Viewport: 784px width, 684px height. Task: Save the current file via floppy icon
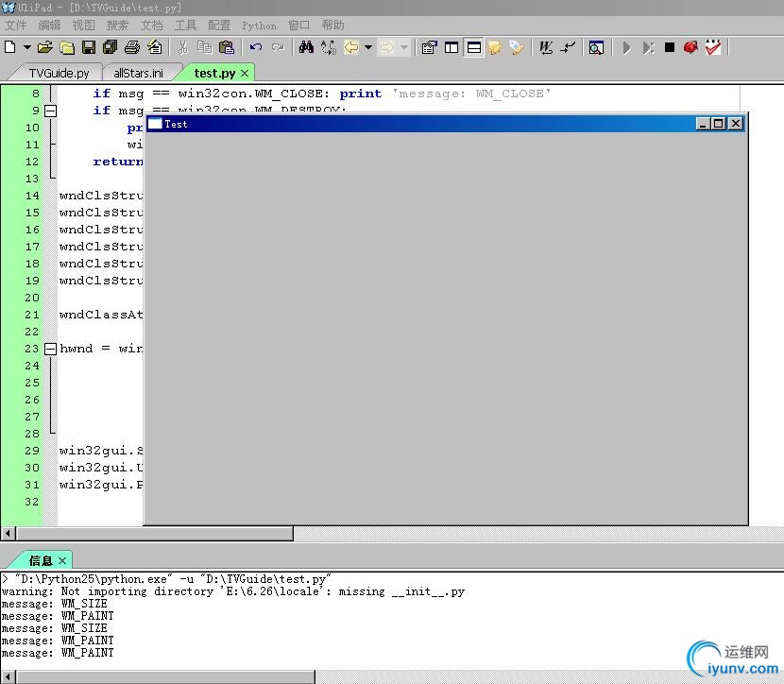(x=89, y=47)
